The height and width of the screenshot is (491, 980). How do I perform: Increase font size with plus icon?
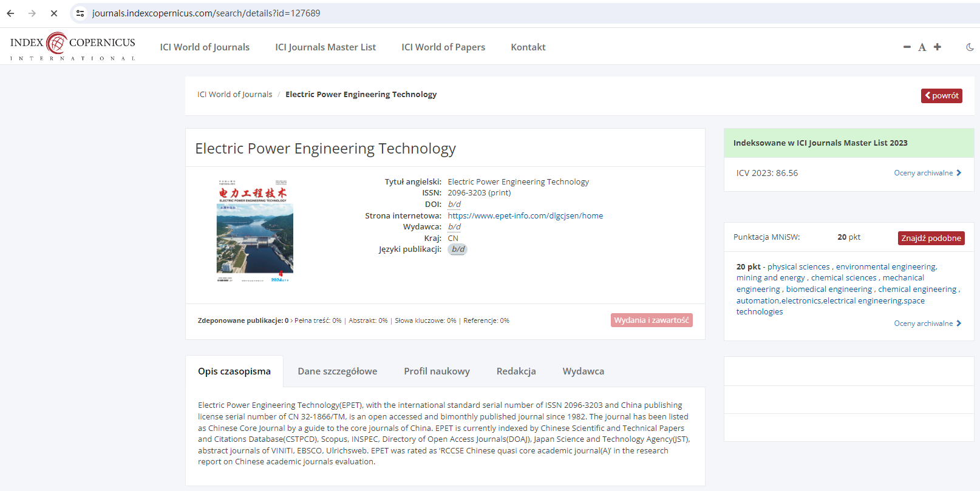tap(937, 47)
